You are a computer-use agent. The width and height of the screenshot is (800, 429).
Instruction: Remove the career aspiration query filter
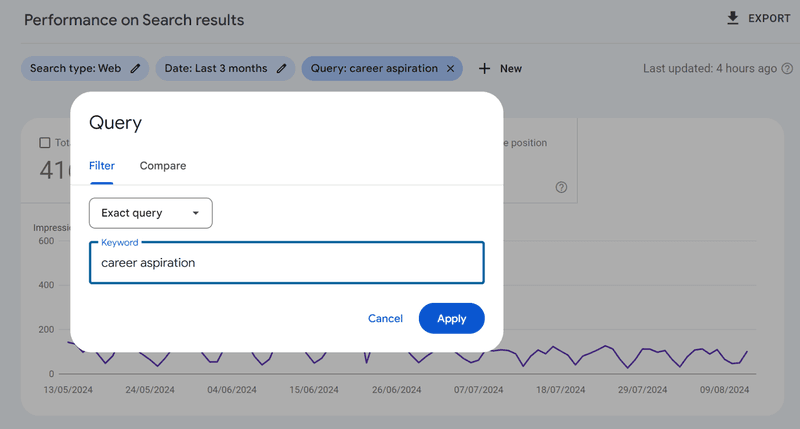(451, 68)
